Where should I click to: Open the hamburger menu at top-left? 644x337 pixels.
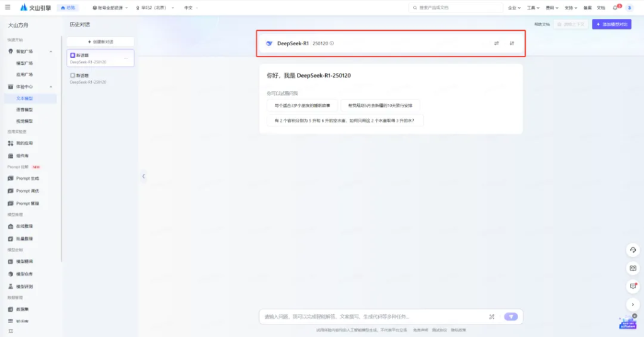point(8,8)
